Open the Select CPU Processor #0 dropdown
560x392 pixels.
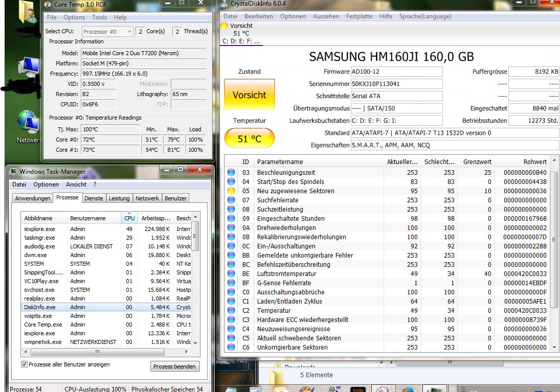click(x=108, y=31)
